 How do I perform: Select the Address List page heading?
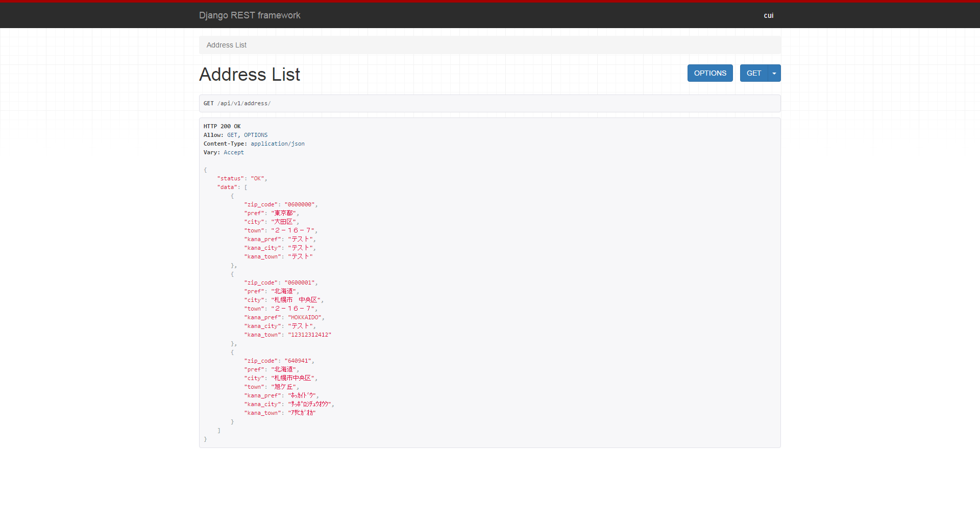click(x=250, y=75)
